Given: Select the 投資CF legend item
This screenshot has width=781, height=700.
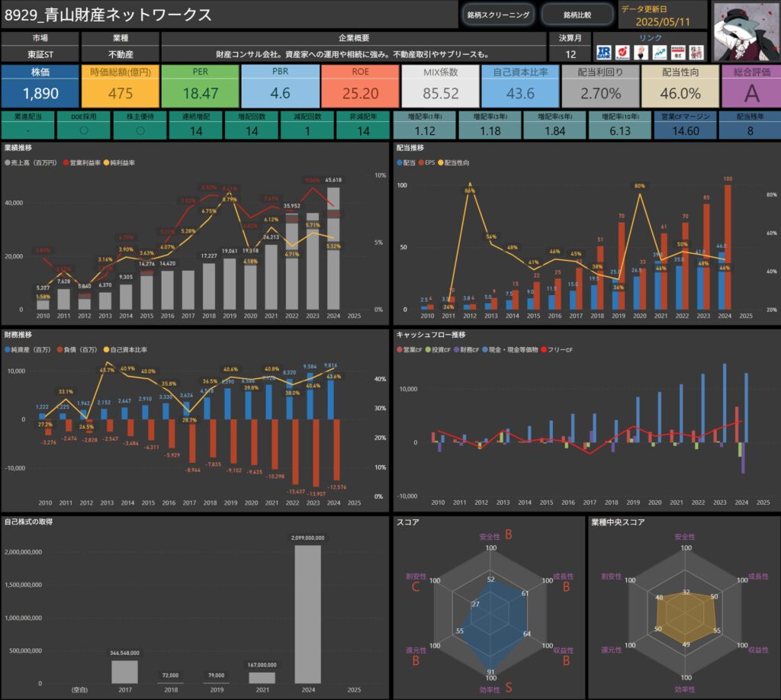Looking at the screenshot, I should click(x=438, y=350).
